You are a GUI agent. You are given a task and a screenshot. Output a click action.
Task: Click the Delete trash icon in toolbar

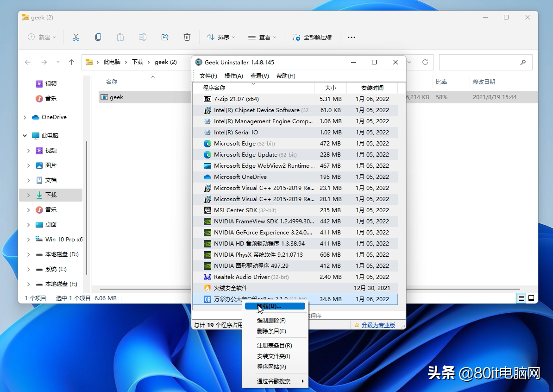(x=187, y=37)
